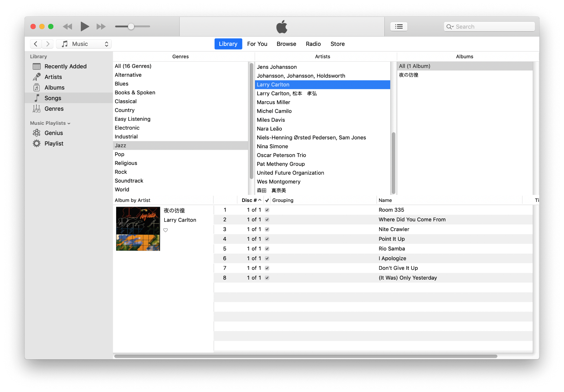
Task: Select artist Jens Johansson
Action: click(322, 67)
